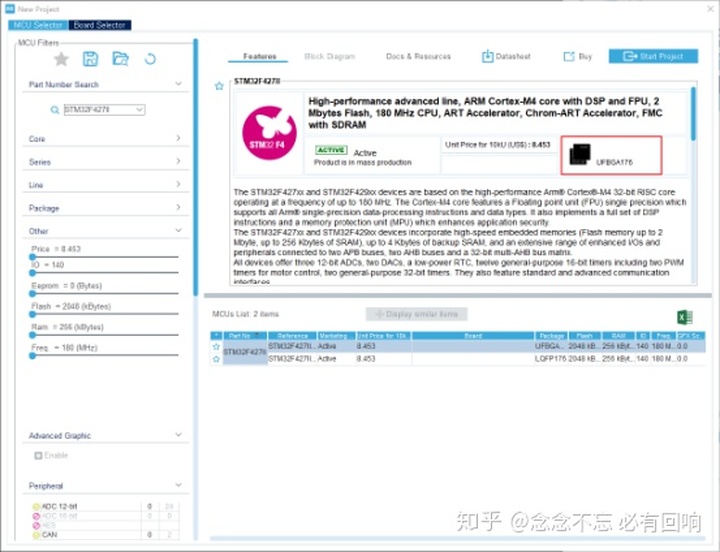Switch to the Board Selector tab

[100, 25]
